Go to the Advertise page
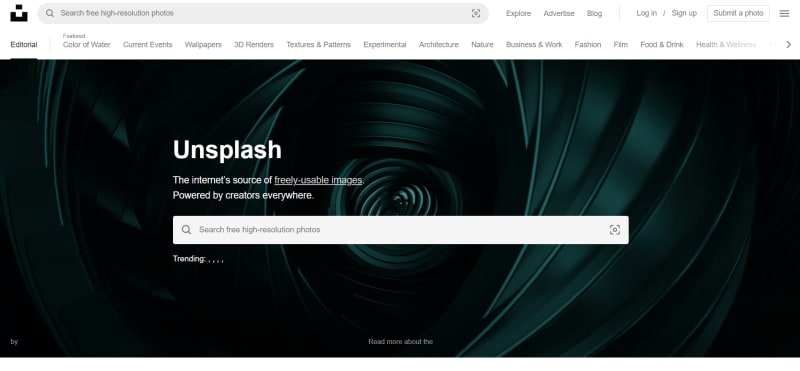The image size is (800, 371). click(x=559, y=13)
